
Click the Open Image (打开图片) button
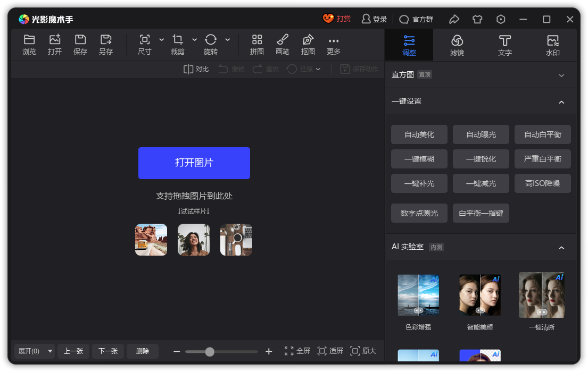point(194,163)
